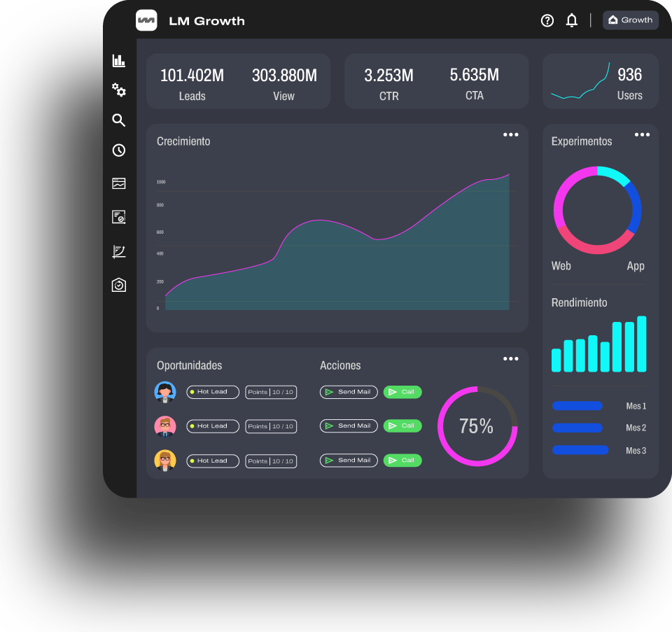The height and width of the screenshot is (632, 672).
Task: Click the 3.253M CTR stat
Action: 388,84
